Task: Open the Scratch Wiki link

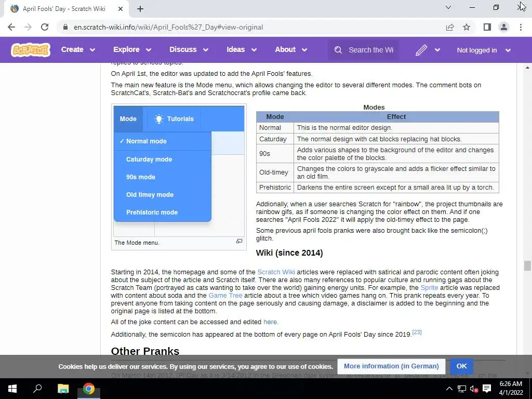Action: pos(276,272)
